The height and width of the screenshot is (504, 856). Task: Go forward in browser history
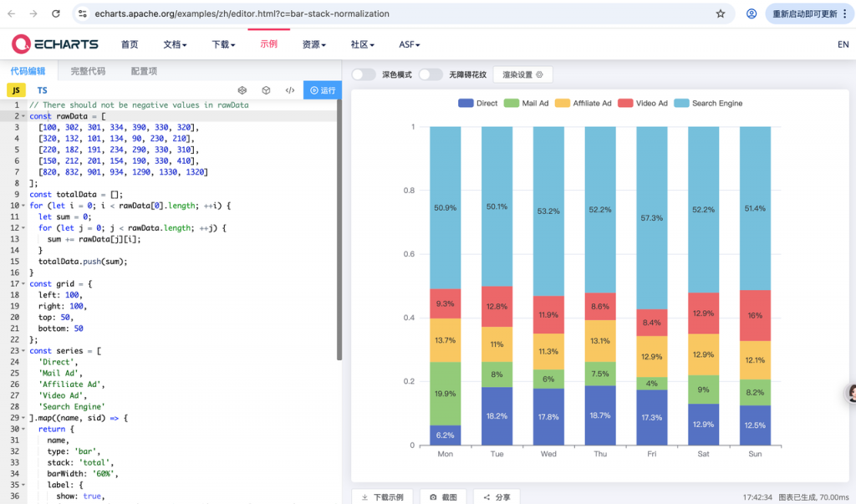(x=33, y=13)
